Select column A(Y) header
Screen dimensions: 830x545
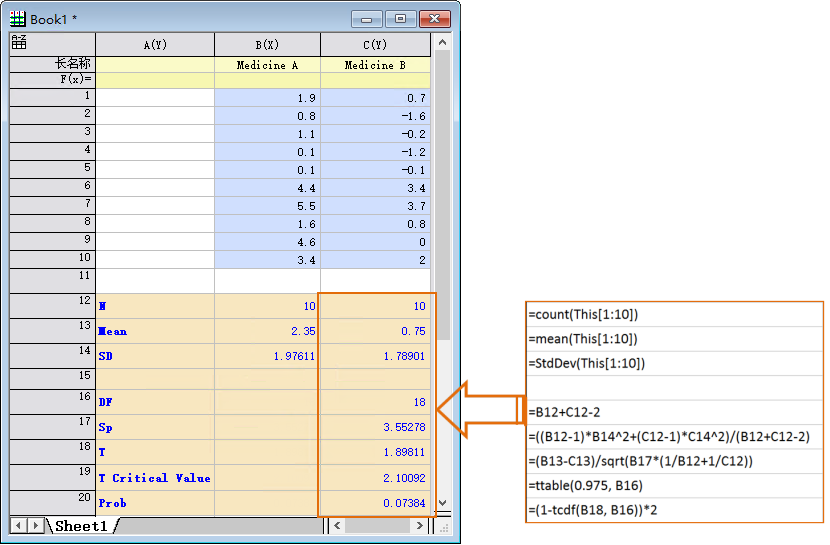[155, 45]
